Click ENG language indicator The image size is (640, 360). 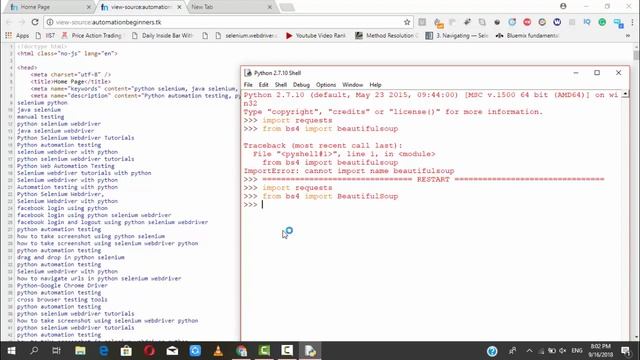pyautogui.click(x=577, y=351)
